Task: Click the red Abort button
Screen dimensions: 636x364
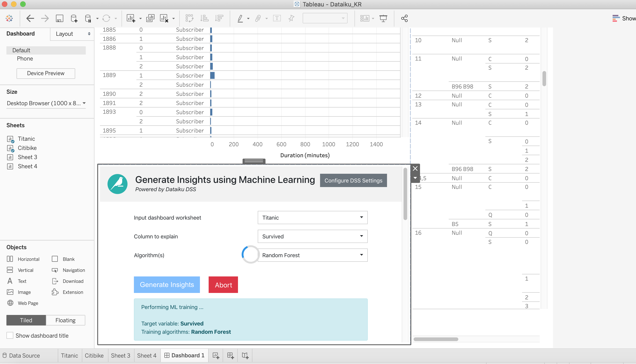Action: (223, 284)
